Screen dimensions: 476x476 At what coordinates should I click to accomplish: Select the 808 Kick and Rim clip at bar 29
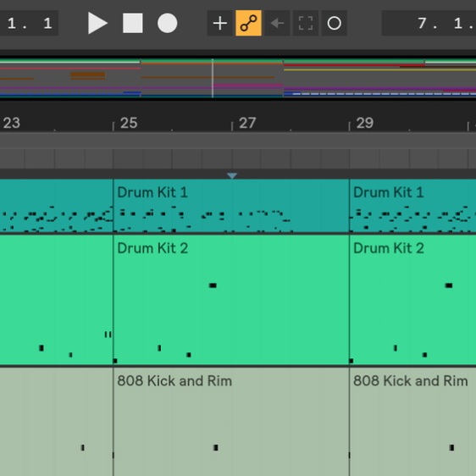(x=412, y=422)
